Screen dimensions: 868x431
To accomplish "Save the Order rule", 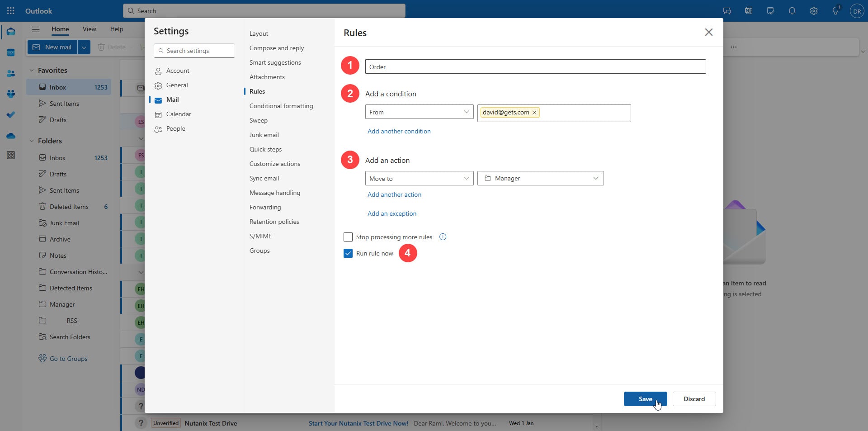I will (645, 399).
